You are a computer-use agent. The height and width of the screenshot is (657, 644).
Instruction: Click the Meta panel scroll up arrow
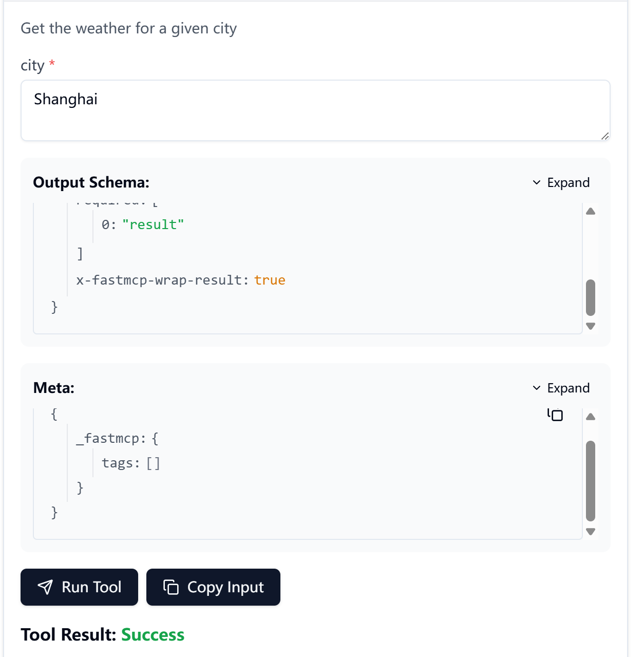pyautogui.click(x=591, y=417)
